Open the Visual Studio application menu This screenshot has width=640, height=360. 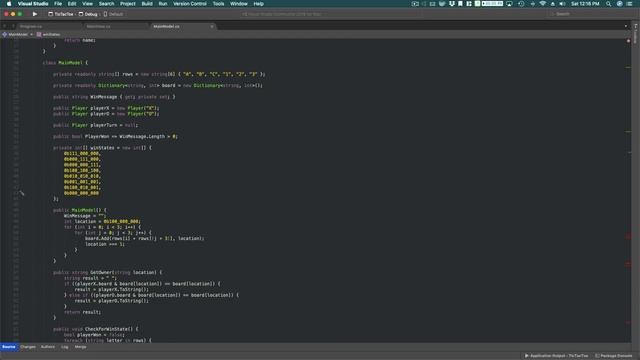(x=33, y=4)
